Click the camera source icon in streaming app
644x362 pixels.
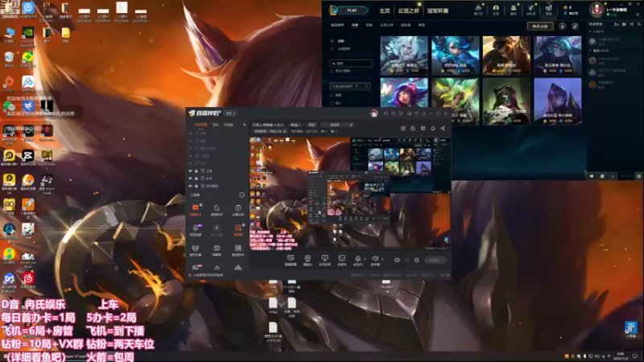pos(308,260)
